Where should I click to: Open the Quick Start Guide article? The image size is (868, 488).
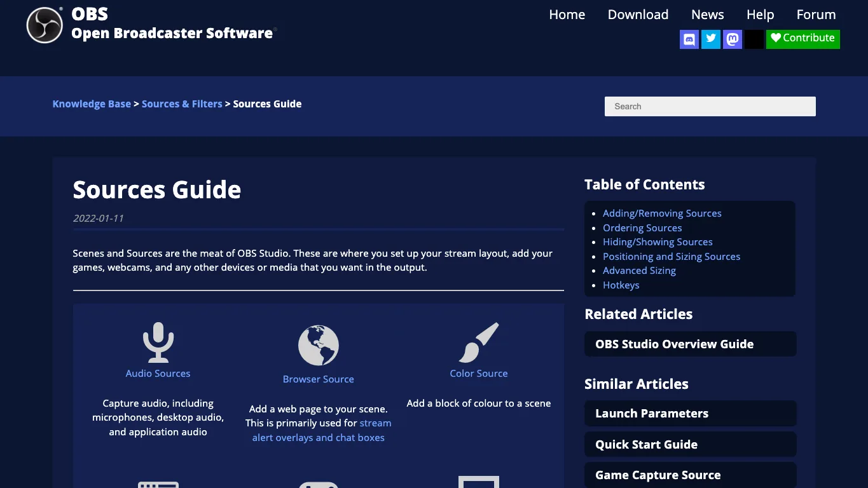pos(690,444)
